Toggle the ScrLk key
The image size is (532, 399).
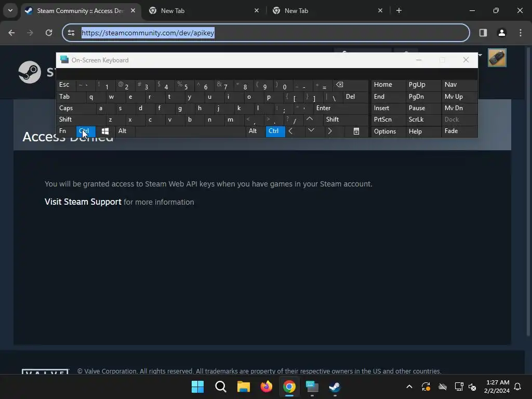point(423,119)
